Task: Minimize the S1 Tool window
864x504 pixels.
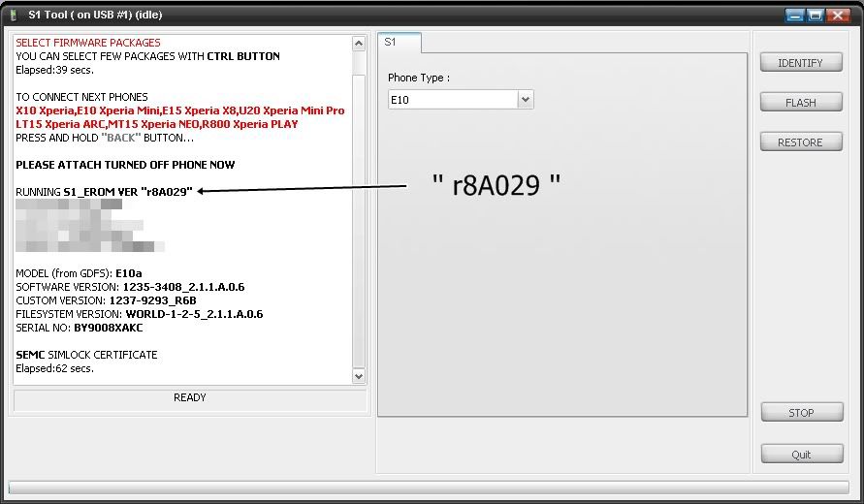Action: (x=794, y=15)
